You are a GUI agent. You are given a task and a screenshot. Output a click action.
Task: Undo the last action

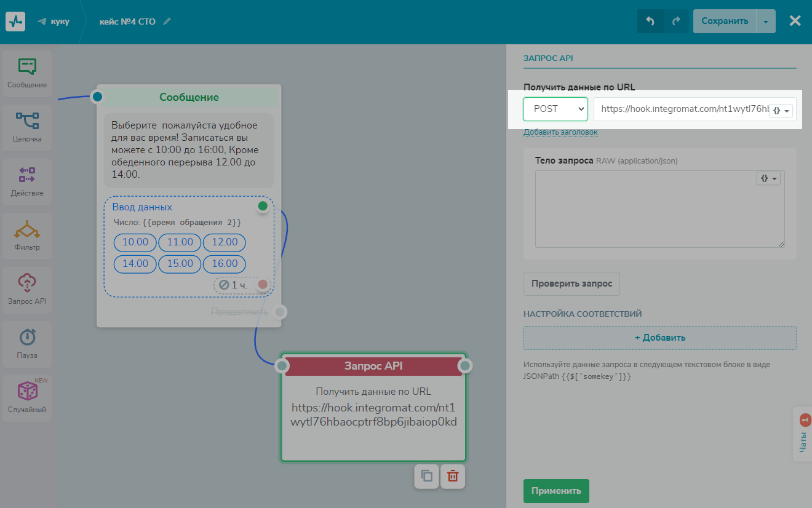pyautogui.click(x=650, y=21)
